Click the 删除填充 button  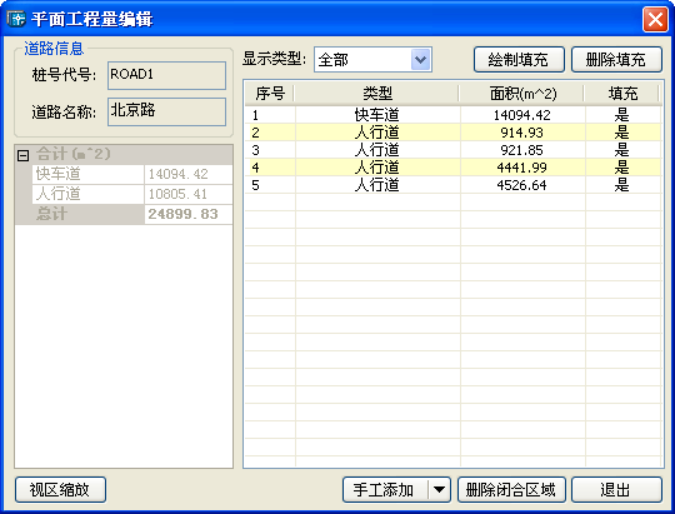[x=616, y=60]
